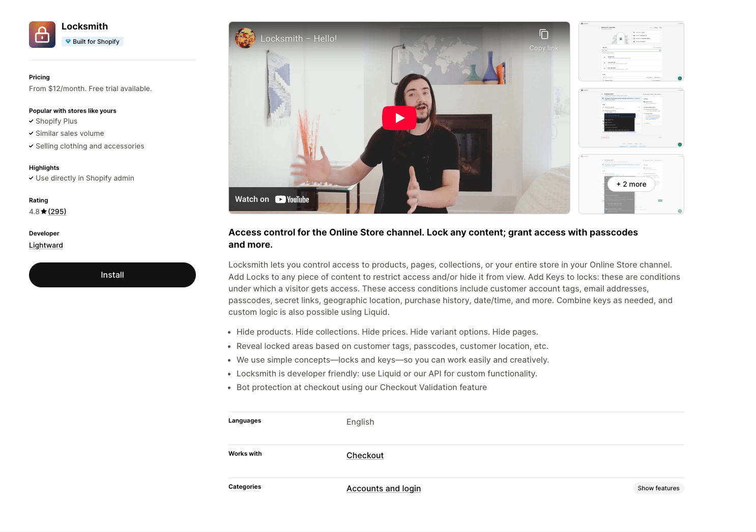Click the Locksmith app title heading
The width and height of the screenshot is (756, 532).
pyautogui.click(x=84, y=26)
